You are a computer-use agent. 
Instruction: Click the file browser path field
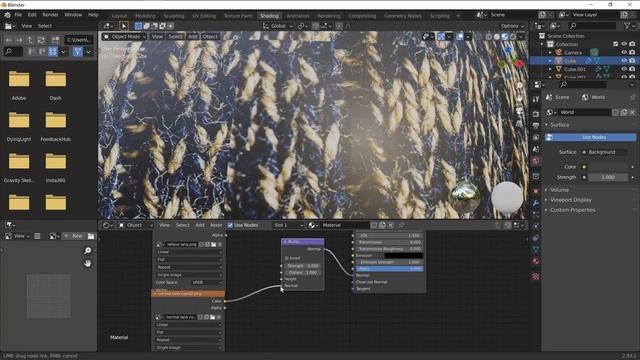tap(79, 40)
